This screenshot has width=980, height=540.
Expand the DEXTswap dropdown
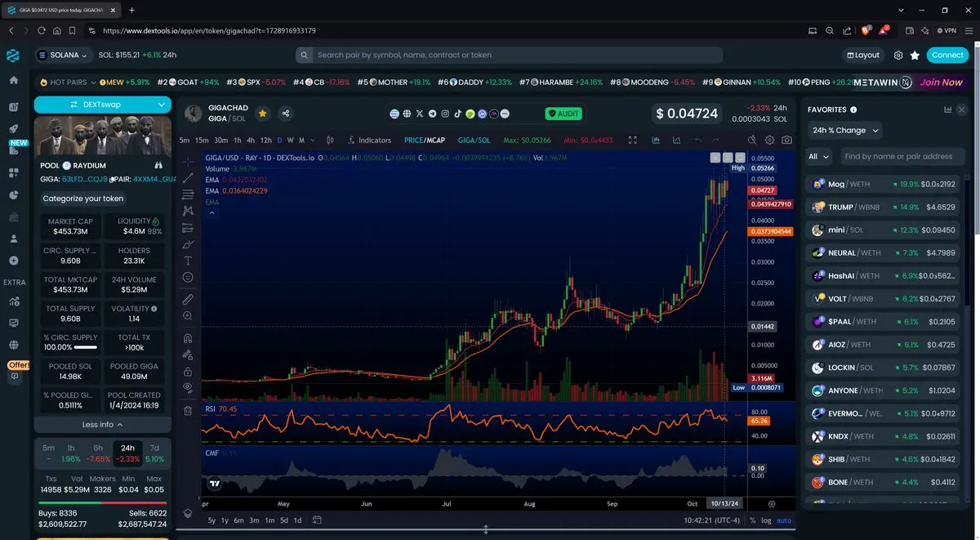[x=162, y=105]
